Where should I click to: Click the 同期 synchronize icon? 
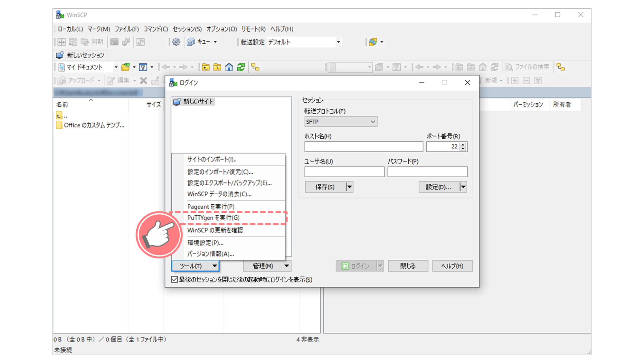pos(93,42)
